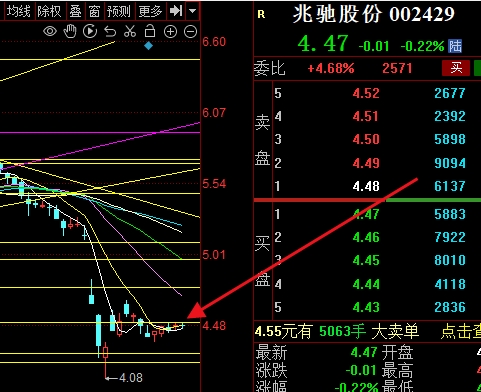Select the hand pan tool

tap(70, 31)
